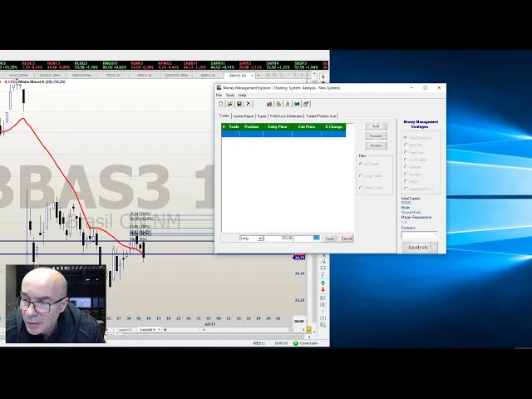The image size is (532, 399).
Task: Click the plus icon to add chart tab
Action: (259, 76)
